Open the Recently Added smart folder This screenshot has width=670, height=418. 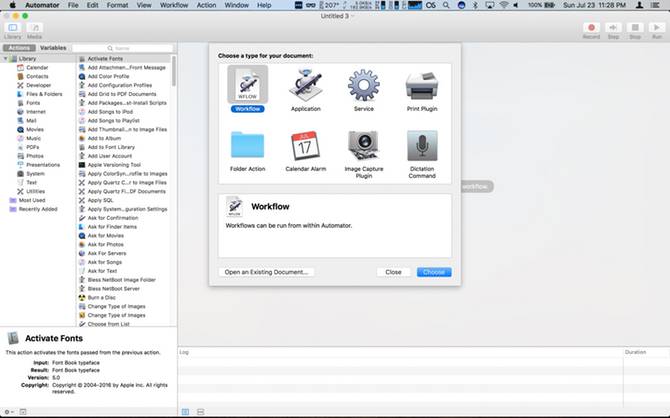[x=38, y=209]
